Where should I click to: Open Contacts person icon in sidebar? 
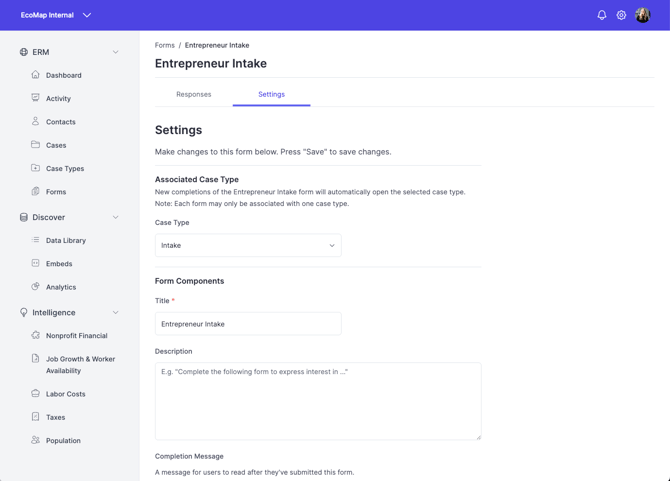point(35,121)
